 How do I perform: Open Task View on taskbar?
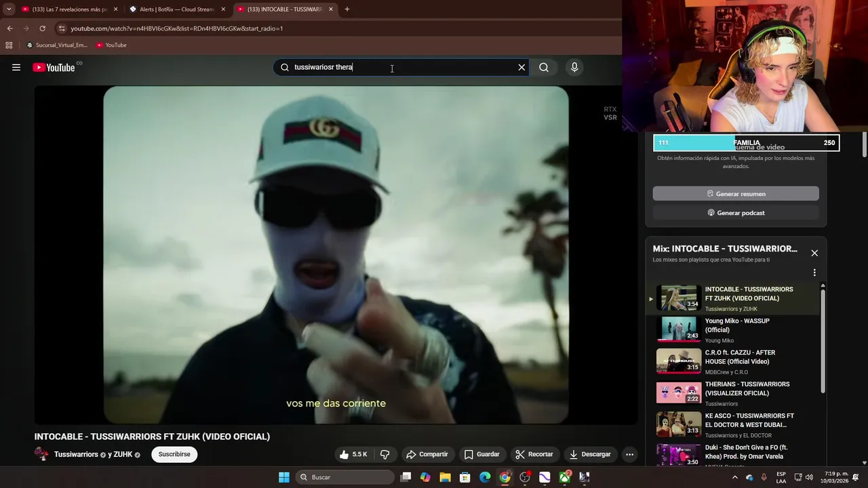pos(406,477)
